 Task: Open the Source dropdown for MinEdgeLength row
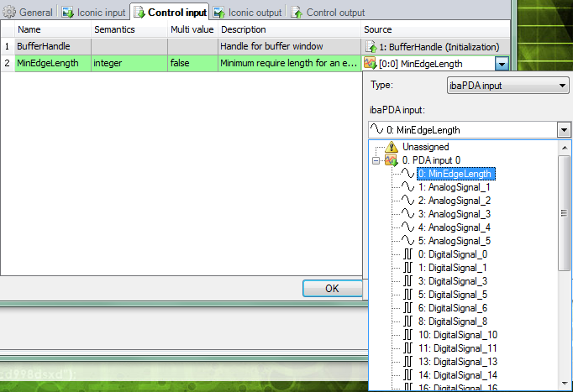(x=502, y=64)
